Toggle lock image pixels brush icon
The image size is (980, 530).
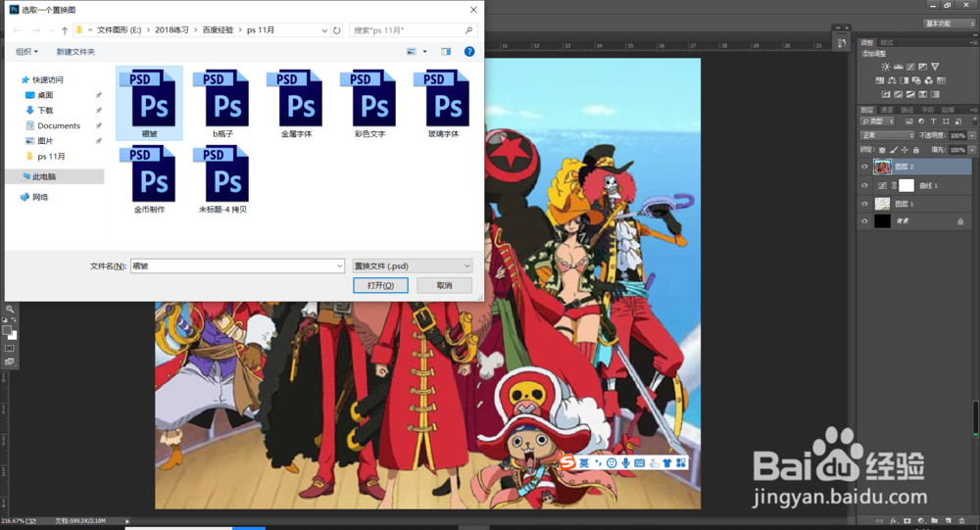coord(894,150)
